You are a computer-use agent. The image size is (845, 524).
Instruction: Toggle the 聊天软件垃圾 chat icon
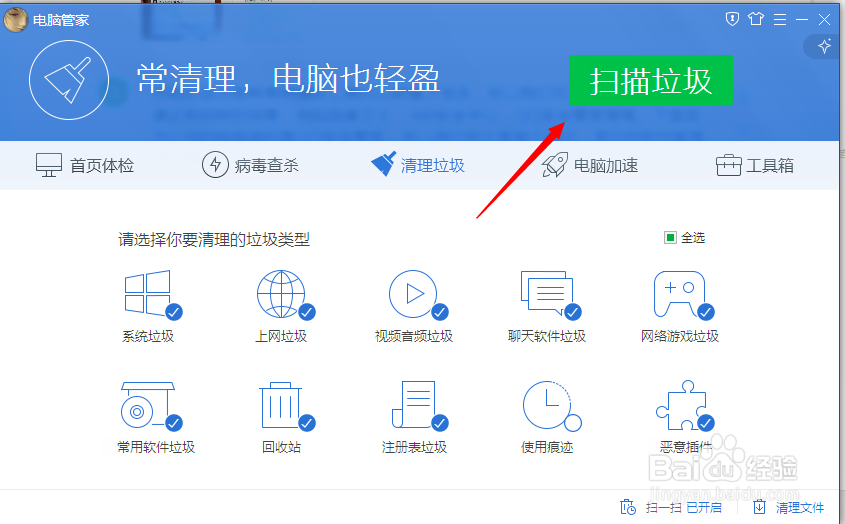click(x=551, y=294)
